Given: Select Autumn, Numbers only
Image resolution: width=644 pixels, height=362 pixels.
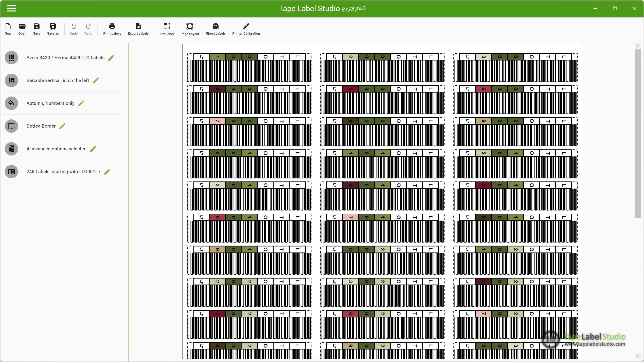Looking at the screenshot, I should click(x=51, y=103).
